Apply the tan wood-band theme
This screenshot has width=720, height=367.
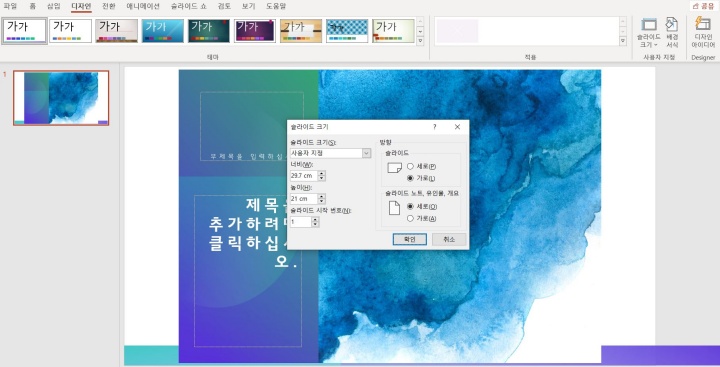click(301, 31)
